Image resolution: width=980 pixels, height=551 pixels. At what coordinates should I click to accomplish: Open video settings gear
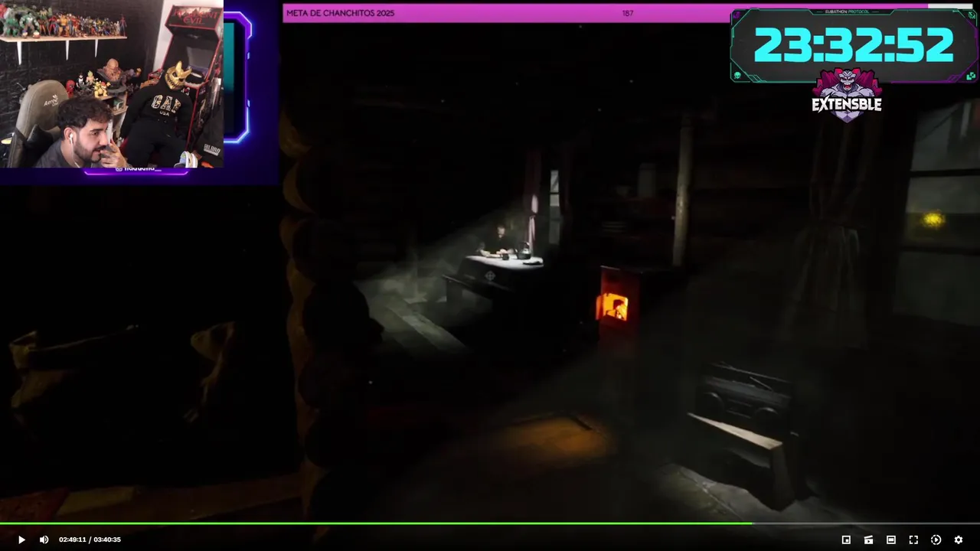[959, 540]
